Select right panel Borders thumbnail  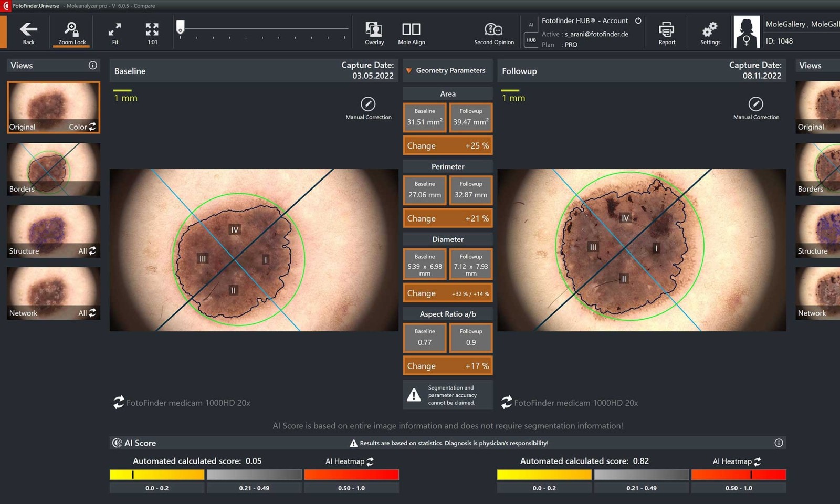818,169
